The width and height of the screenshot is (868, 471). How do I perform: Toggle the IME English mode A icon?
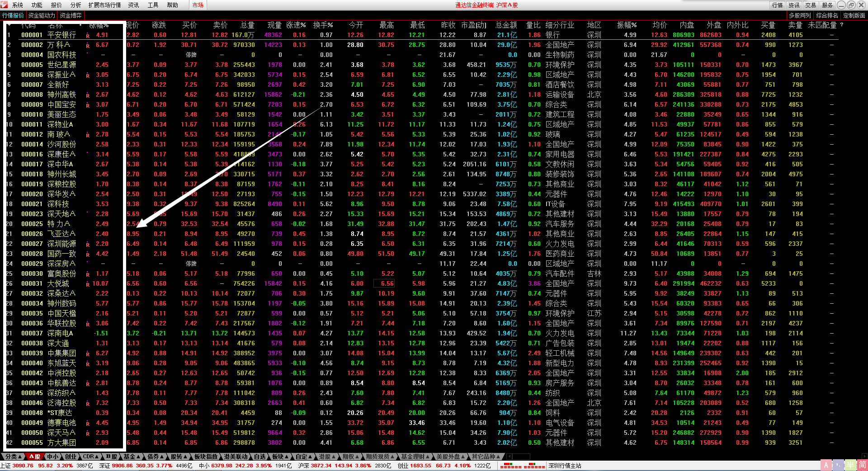pyautogui.click(x=826, y=465)
